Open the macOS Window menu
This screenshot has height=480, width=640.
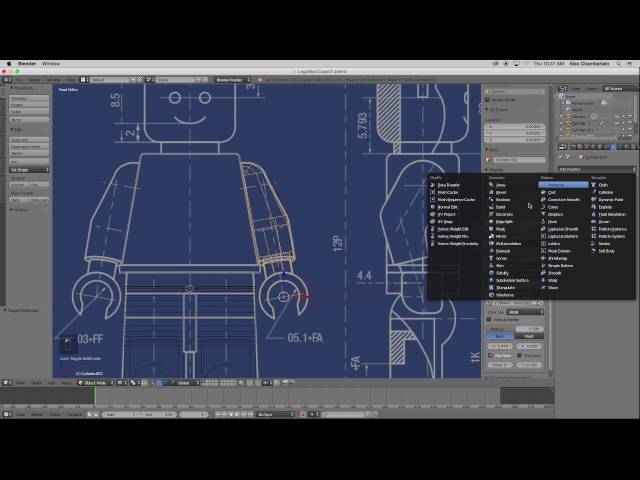pyautogui.click(x=51, y=64)
